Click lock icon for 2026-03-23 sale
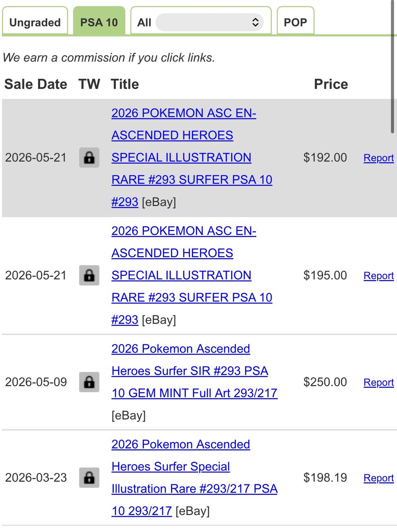397x532 pixels. [89, 478]
